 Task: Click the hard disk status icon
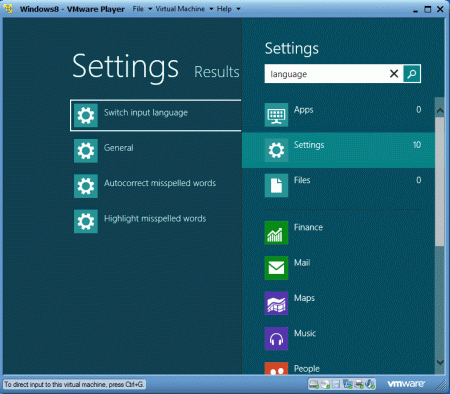(x=314, y=384)
